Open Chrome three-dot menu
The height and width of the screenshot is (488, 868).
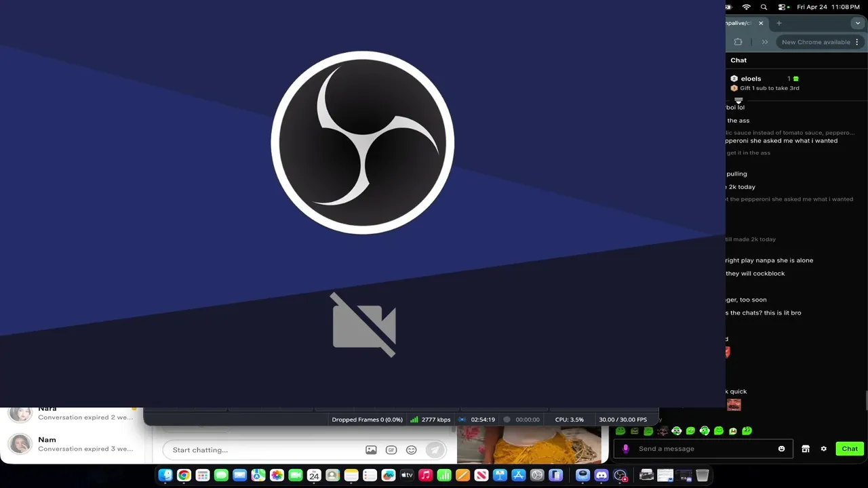click(x=857, y=42)
